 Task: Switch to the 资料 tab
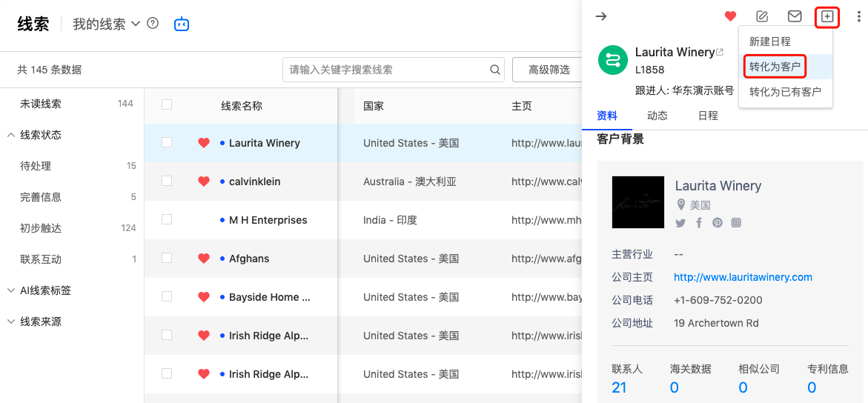coord(607,116)
